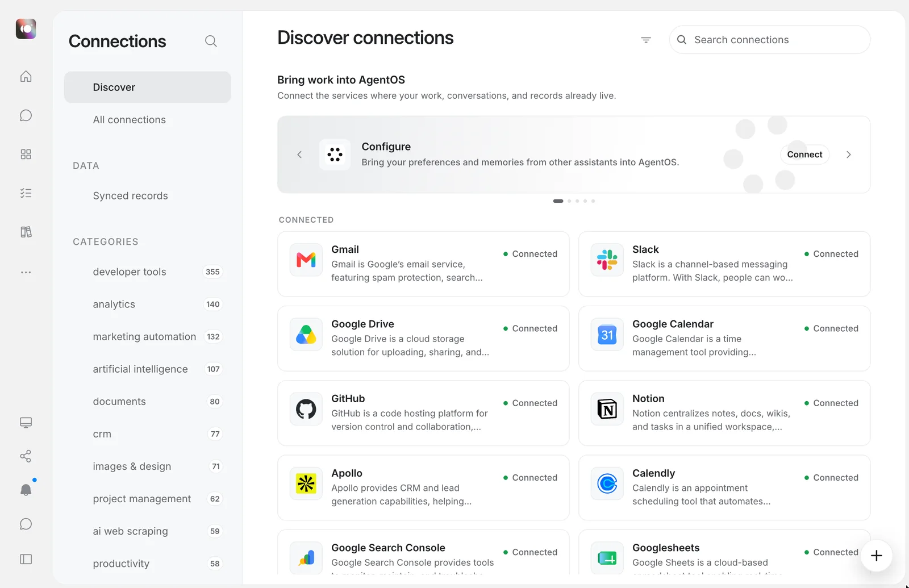Click the search icon beside Connections heading
909x588 pixels.
pyautogui.click(x=211, y=41)
